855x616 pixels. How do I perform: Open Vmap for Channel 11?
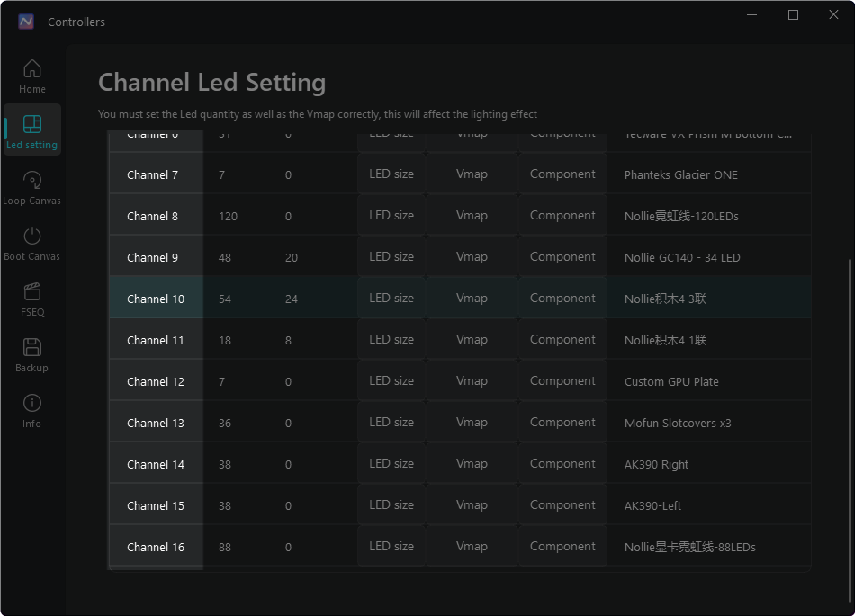472,339
